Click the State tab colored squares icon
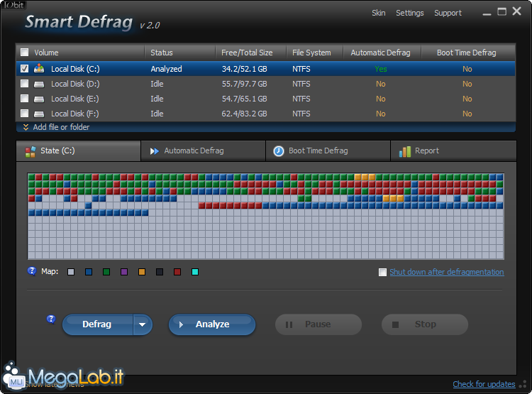The width and height of the screenshot is (532, 394). pyautogui.click(x=31, y=151)
